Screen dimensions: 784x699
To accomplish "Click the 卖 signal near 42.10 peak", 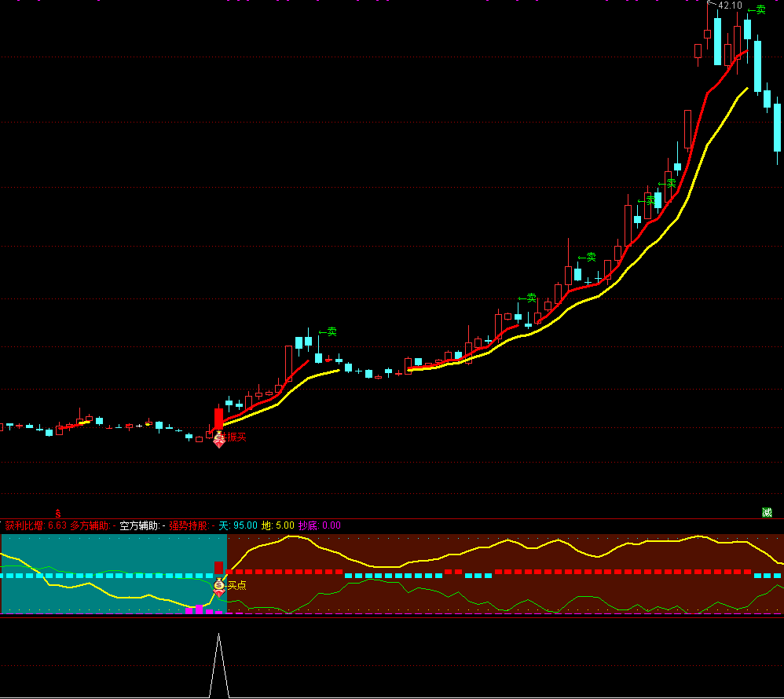I will pyautogui.click(x=757, y=10).
